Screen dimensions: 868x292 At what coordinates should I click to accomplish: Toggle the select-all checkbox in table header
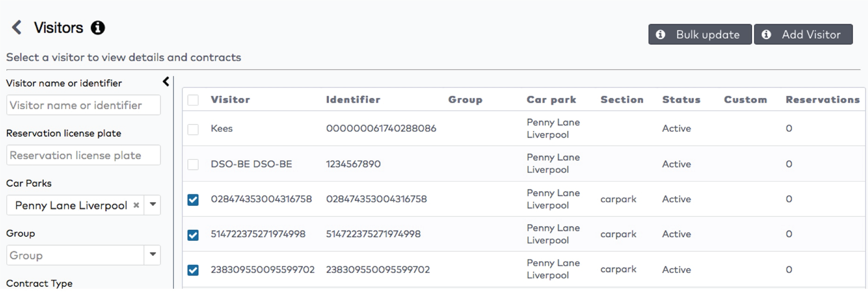point(193,100)
